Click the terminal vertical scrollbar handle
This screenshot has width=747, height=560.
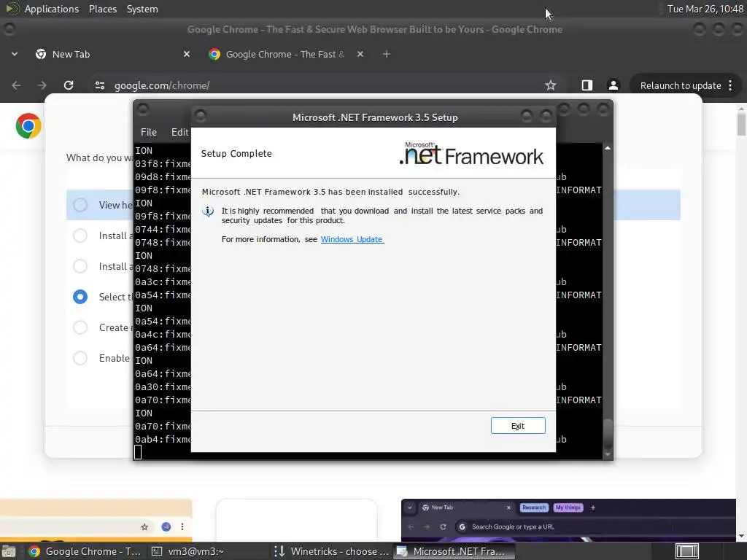pos(608,432)
